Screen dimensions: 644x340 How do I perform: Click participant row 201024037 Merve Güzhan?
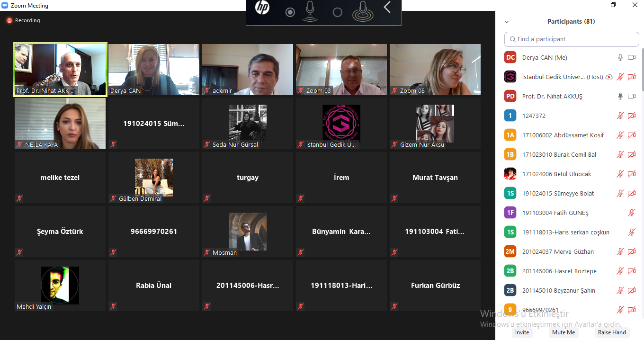pyautogui.click(x=570, y=251)
